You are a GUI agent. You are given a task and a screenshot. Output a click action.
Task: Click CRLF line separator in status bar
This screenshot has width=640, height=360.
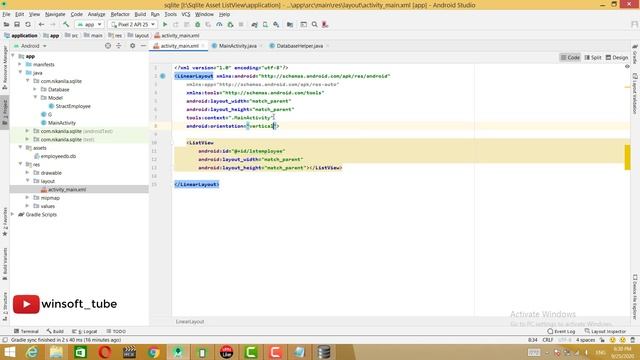tap(548, 340)
